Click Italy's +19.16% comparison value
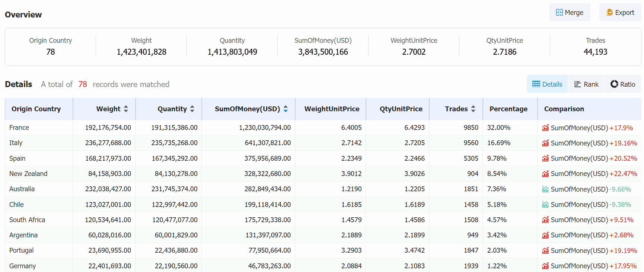 tap(623, 143)
